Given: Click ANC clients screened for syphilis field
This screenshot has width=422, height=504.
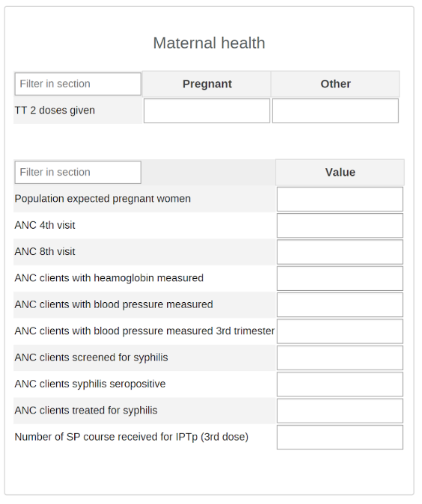Looking at the screenshot, I should coord(340,358).
